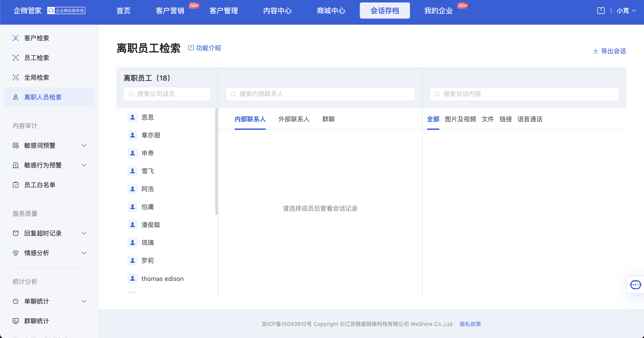Filter by 链接 tab

pos(506,119)
